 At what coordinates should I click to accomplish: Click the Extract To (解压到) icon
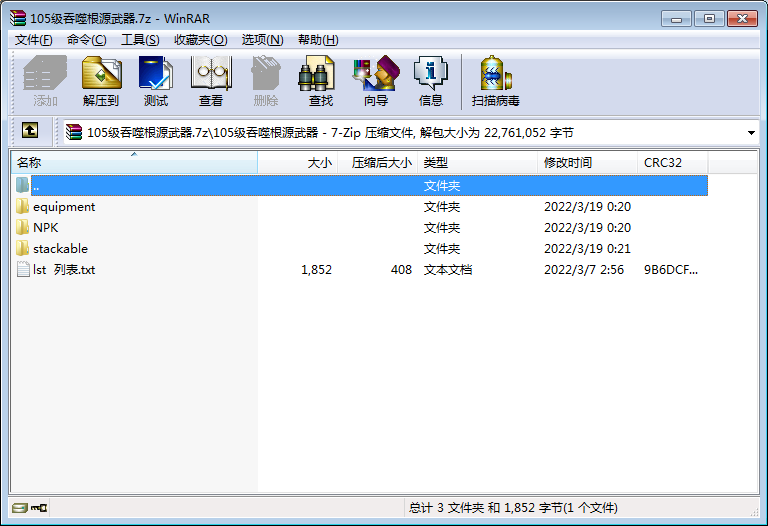point(101,81)
